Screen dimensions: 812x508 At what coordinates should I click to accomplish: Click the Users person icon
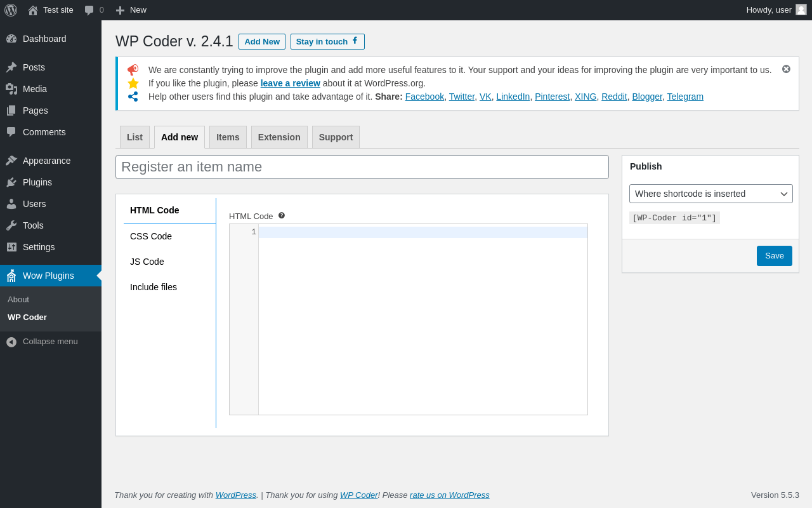coord(11,204)
